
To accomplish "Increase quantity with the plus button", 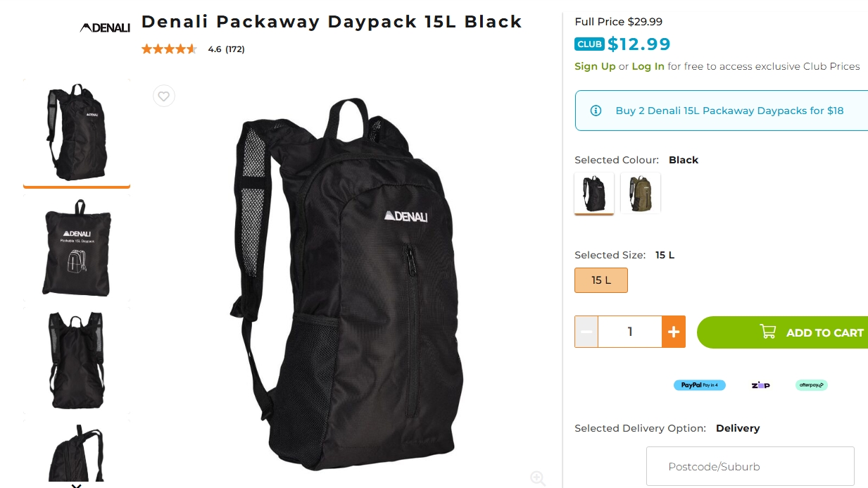I will coord(673,332).
